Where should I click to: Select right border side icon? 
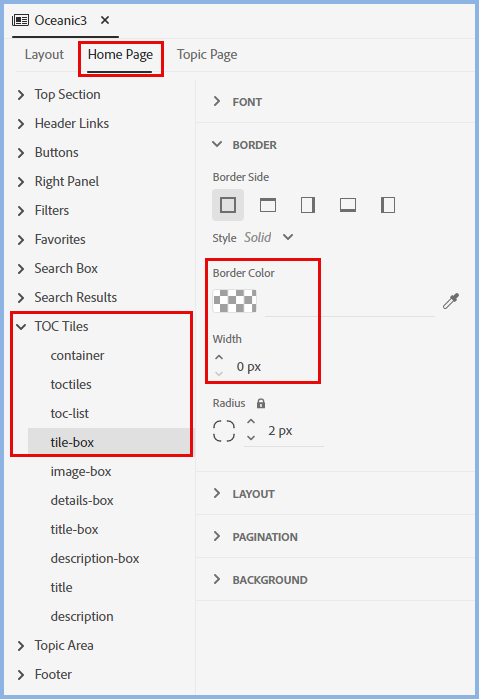[x=308, y=205]
